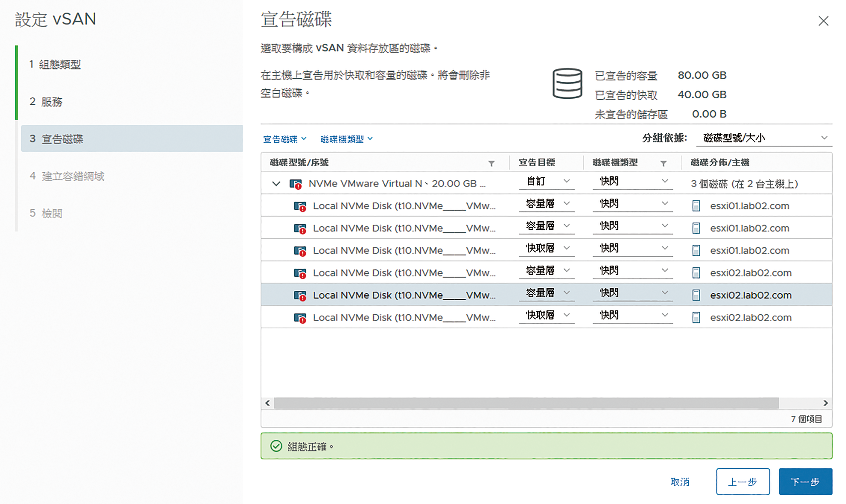Viewport: 846px width, 504px height.
Task: Select wizard step 3 宣告磁碟
Action: 132,139
